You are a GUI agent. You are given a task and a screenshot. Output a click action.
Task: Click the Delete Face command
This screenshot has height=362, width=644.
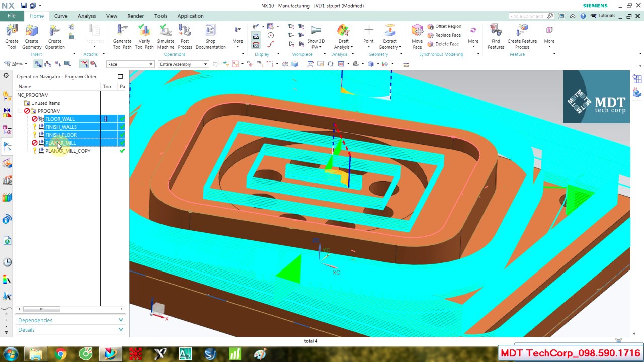point(443,44)
